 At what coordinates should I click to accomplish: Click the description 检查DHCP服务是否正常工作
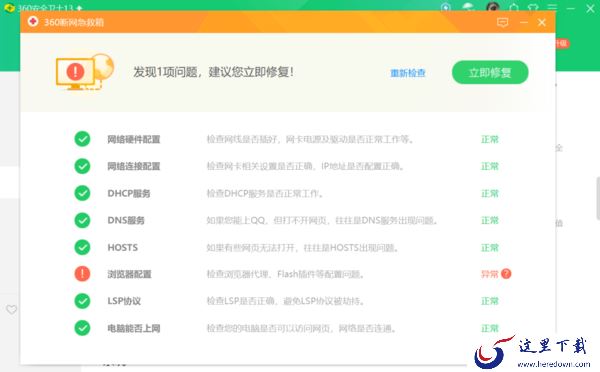(265, 194)
